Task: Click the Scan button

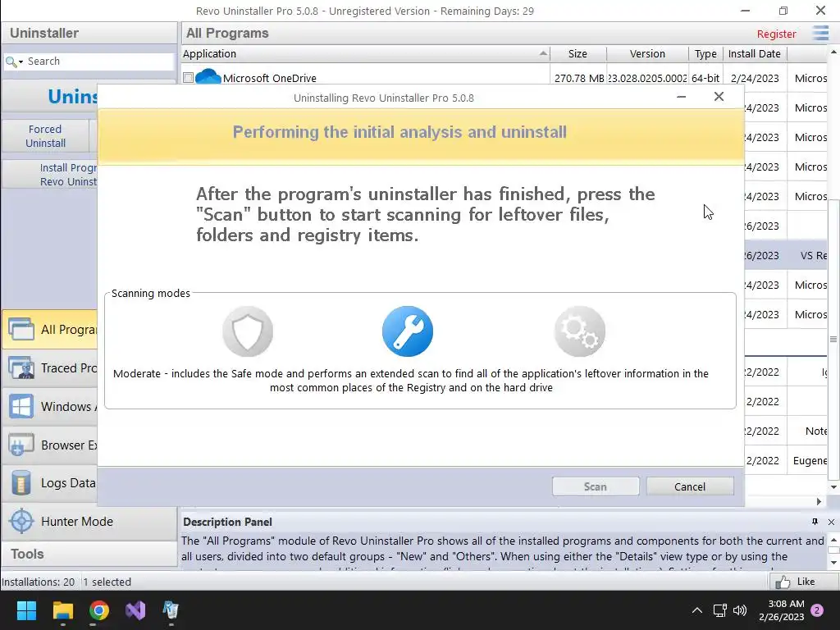Action: (596, 486)
